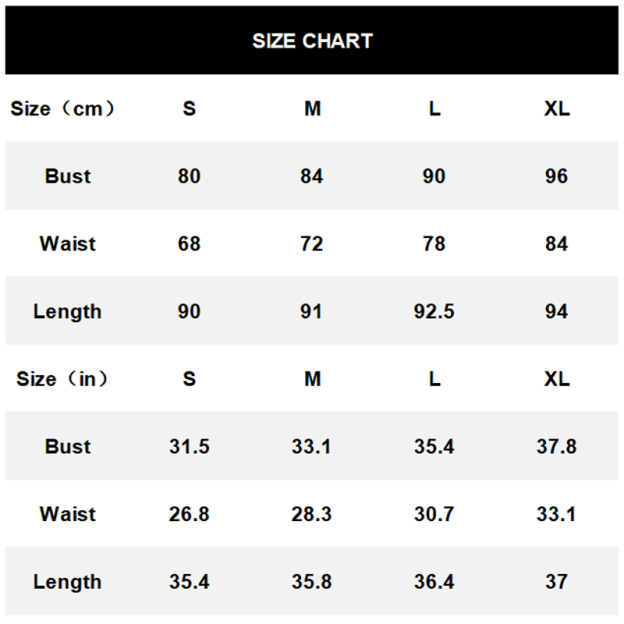Select the Length row label in inches section
Screen dimensions: 624x624
click(67, 582)
